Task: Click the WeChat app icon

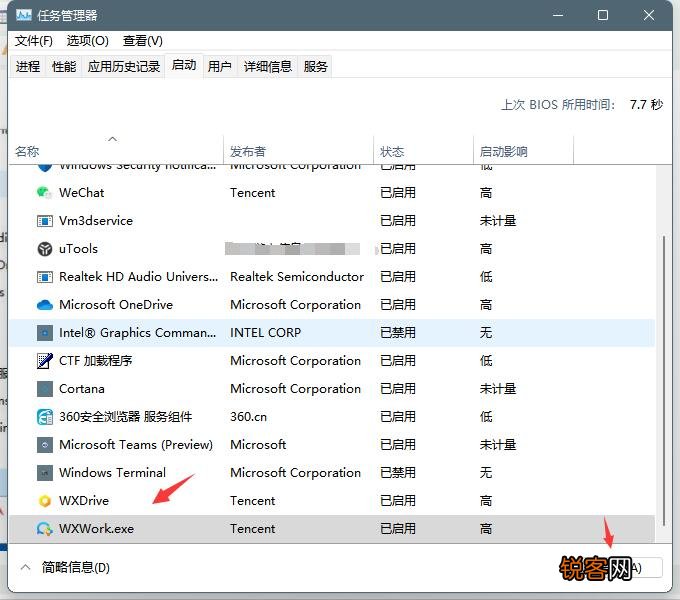Action: point(44,192)
